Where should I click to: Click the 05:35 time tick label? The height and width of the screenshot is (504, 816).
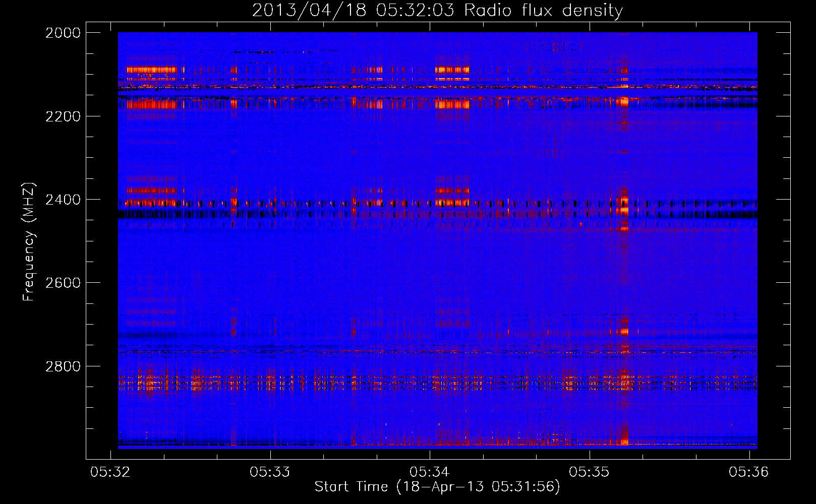click(590, 472)
